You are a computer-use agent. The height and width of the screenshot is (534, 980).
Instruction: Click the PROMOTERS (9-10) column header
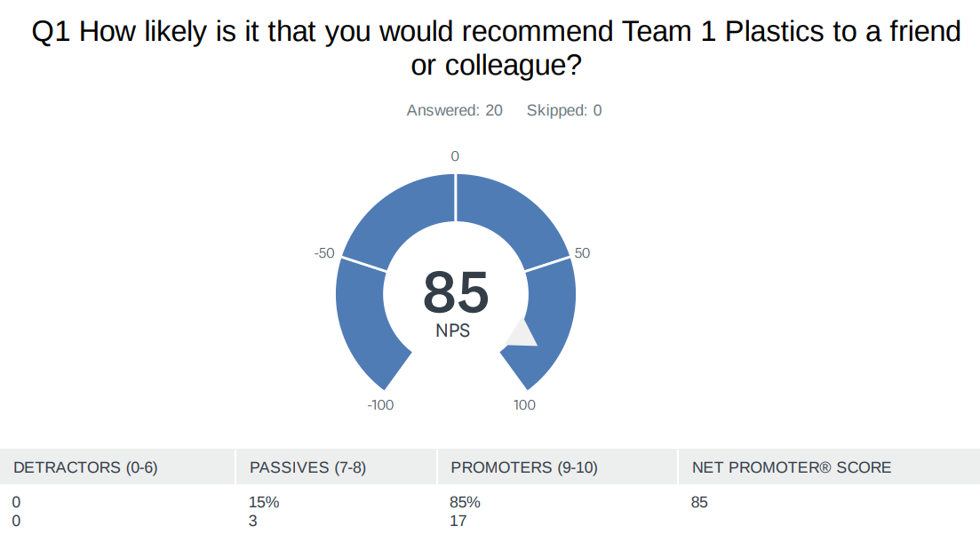tap(524, 467)
